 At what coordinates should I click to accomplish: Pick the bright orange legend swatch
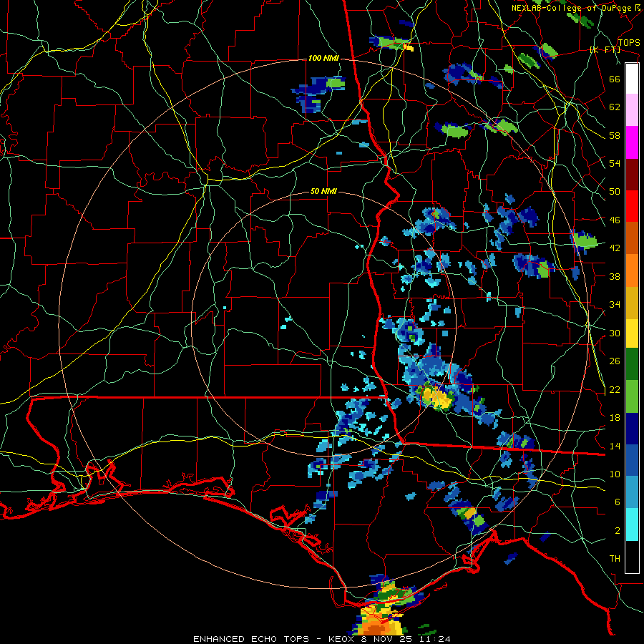pos(632,270)
